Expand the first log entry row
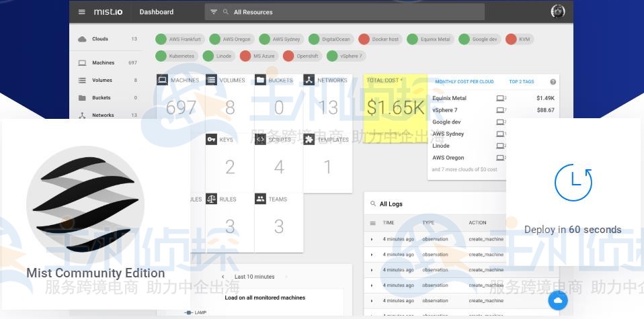Image resolution: width=644 pixels, height=319 pixels. 372,239
